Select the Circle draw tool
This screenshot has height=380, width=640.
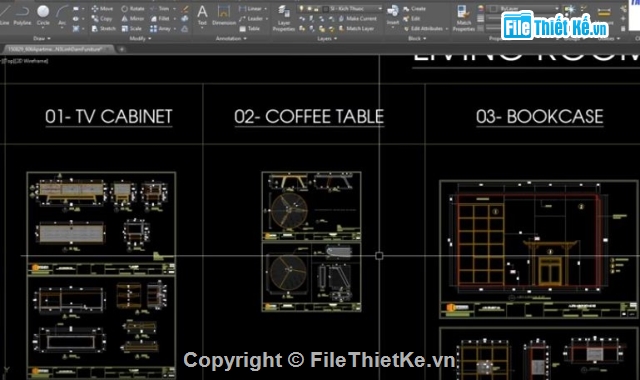(x=43, y=15)
